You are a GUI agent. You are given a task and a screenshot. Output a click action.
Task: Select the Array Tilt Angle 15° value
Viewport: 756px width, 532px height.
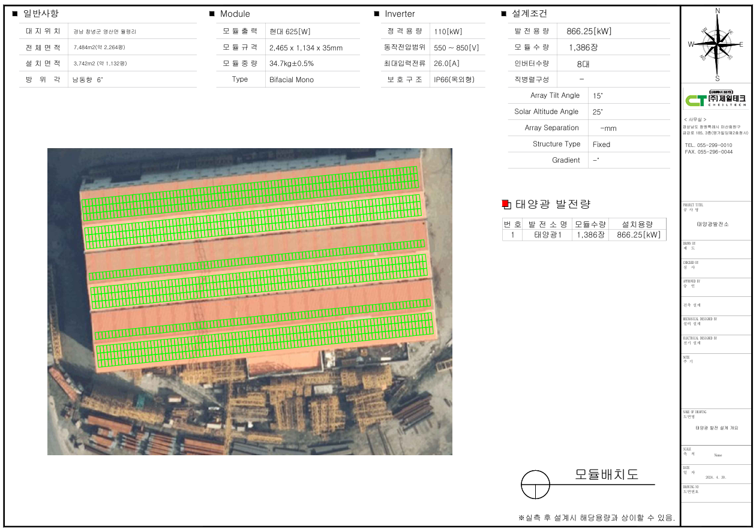point(598,96)
